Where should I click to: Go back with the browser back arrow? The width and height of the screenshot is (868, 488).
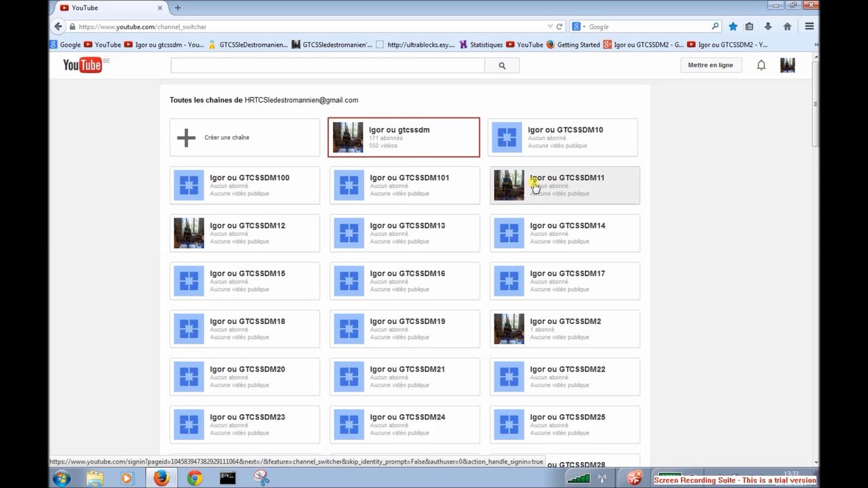coord(58,26)
